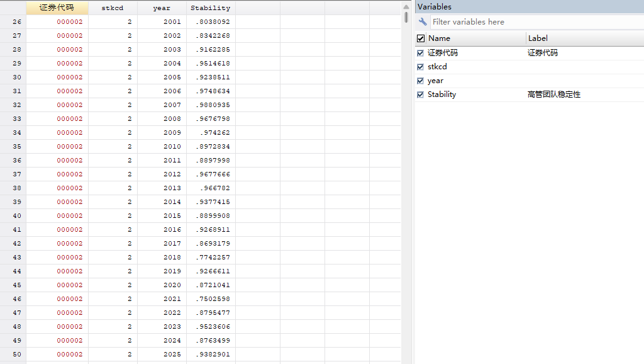The width and height of the screenshot is (644, 364).
Task: Click year cell 2008
Action: [x=162, y=119]
